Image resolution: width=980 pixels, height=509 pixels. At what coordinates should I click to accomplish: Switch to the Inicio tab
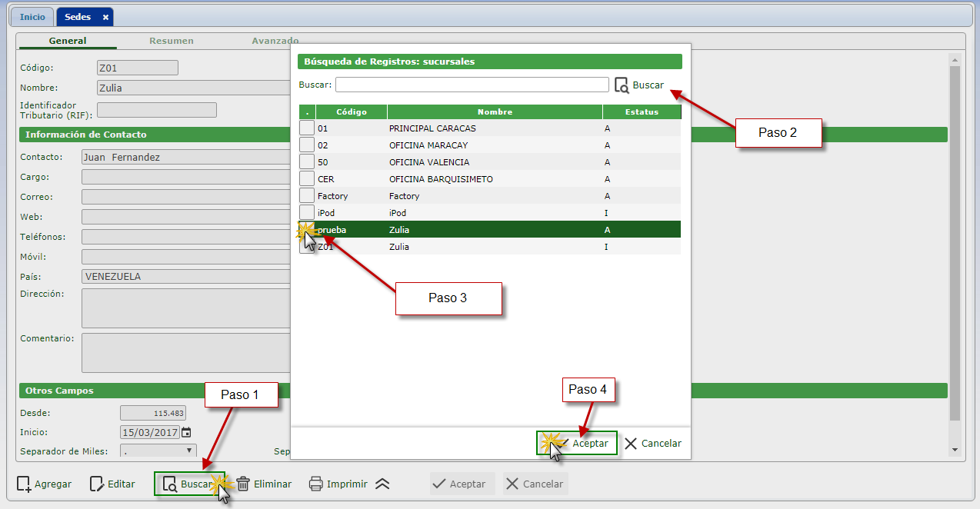pos(32,17)
